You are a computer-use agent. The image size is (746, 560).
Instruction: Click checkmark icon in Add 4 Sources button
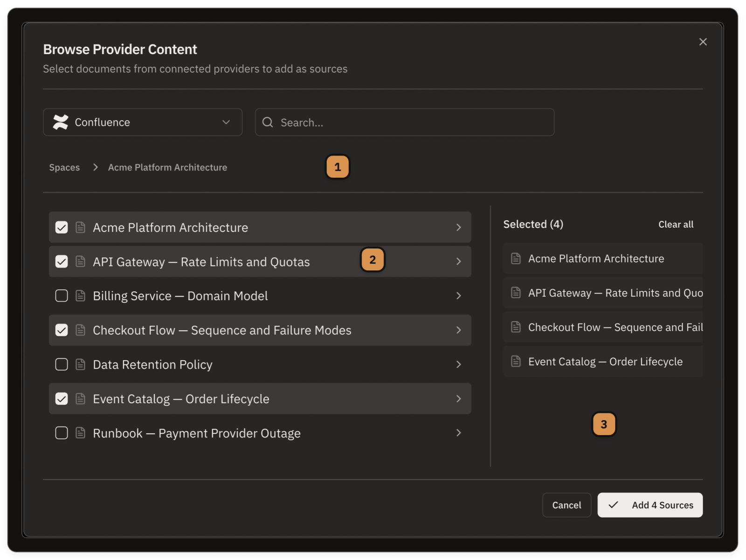point(614,505)
